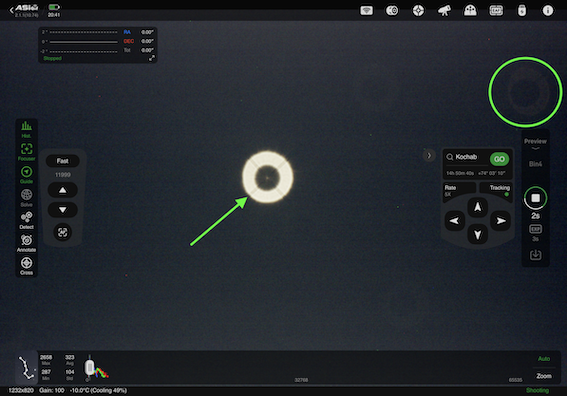Open the star chart constellation thumbnail
The height and width of the screenshot is (396, 567).
coord(27,367)
